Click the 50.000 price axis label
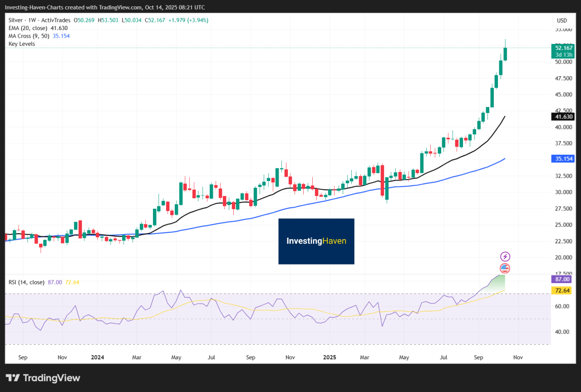581x392 pixels. pyautogui.click(x=563, y=62)
